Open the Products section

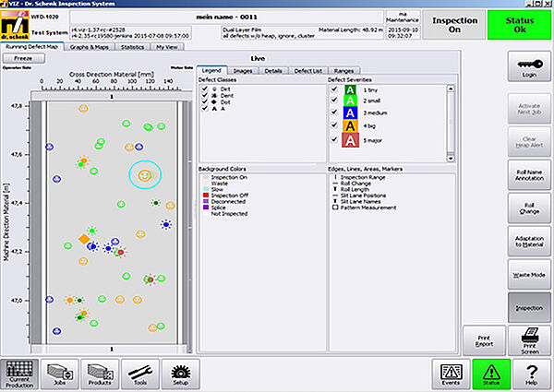tap(100, 374)
